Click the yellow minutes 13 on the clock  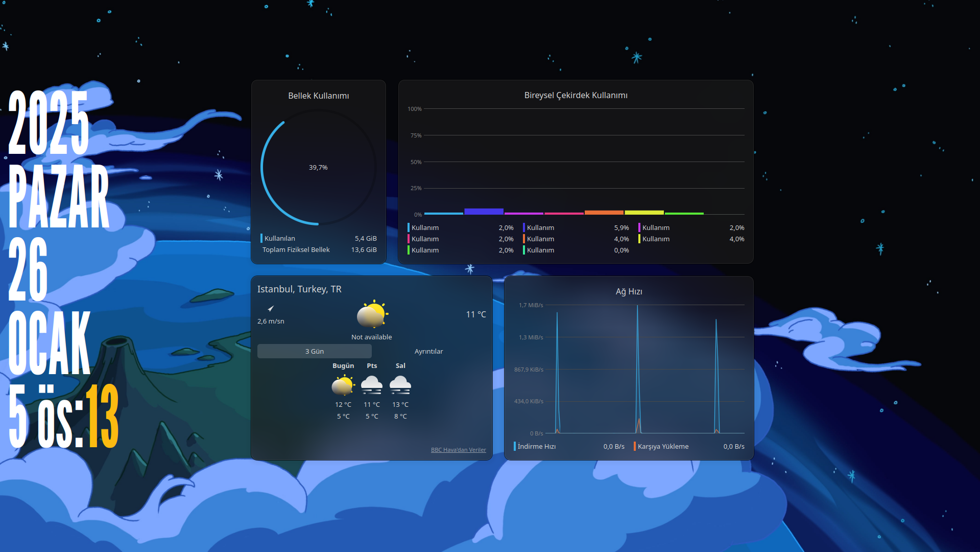(102, 416)
